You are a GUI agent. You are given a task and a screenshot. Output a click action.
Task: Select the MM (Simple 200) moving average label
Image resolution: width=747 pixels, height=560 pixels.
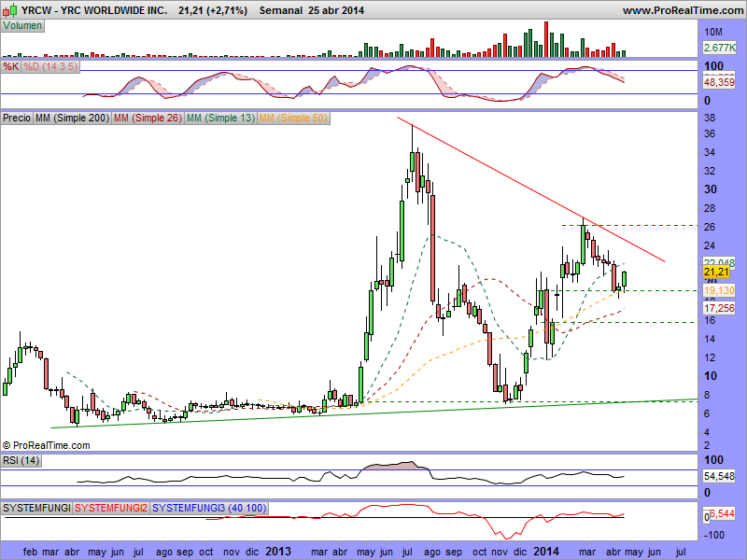coord(72,118)
